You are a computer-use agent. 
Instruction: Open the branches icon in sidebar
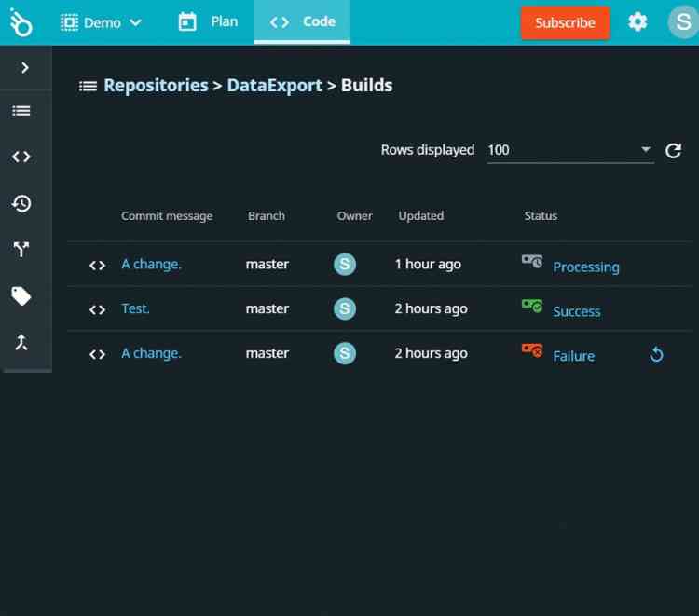(x=21, y=250)
